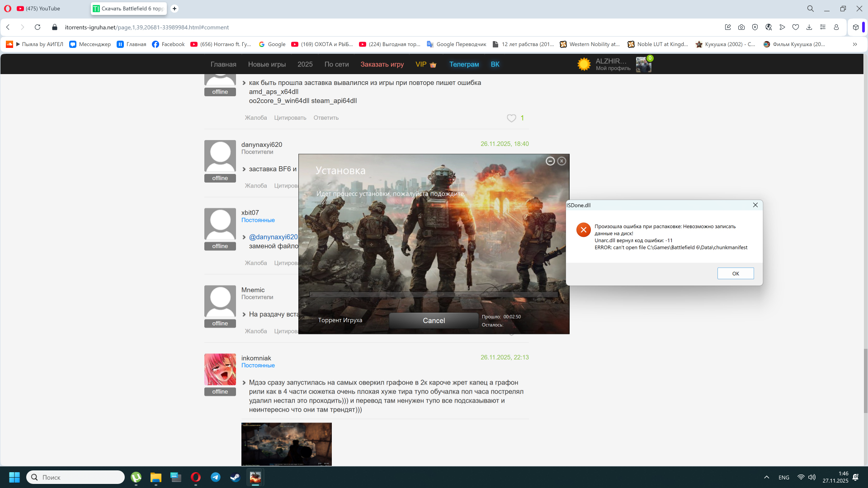
Task: Launch Steam from the taskbar
Action: pos(235,477)
